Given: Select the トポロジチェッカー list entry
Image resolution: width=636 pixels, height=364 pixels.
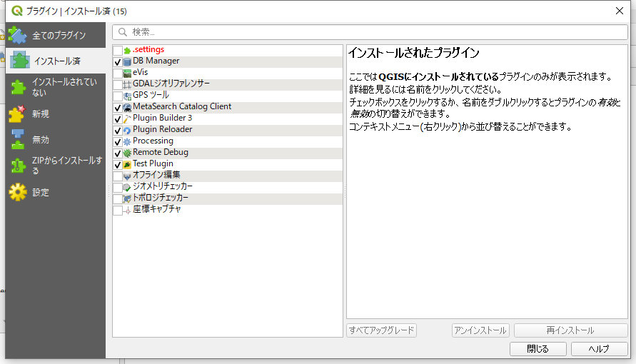Looking at the screenshot, I should click(161, 198).
